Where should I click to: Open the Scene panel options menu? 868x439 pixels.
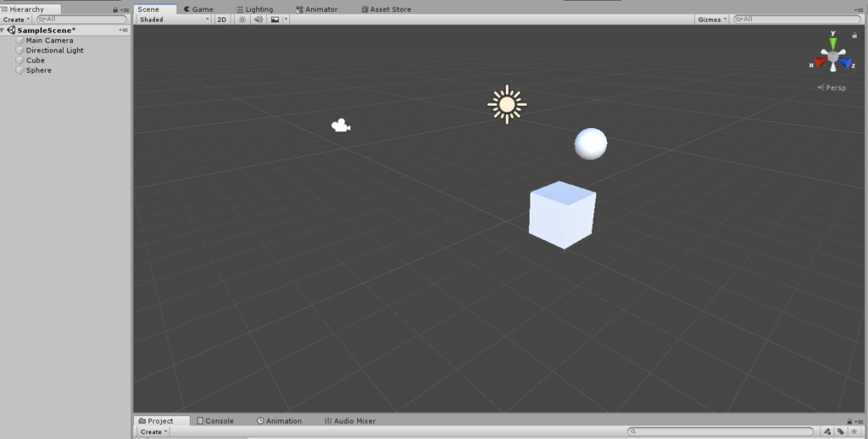click(859, 10)
